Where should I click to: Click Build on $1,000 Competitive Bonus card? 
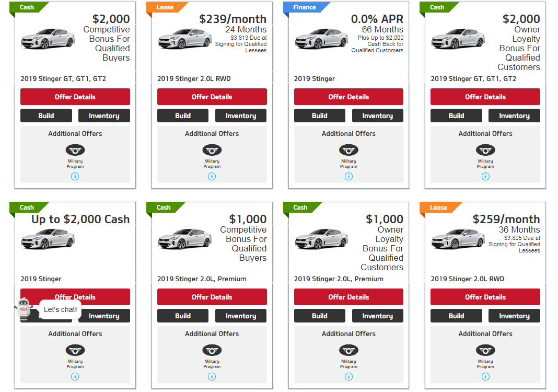click(x=183, y=316)
